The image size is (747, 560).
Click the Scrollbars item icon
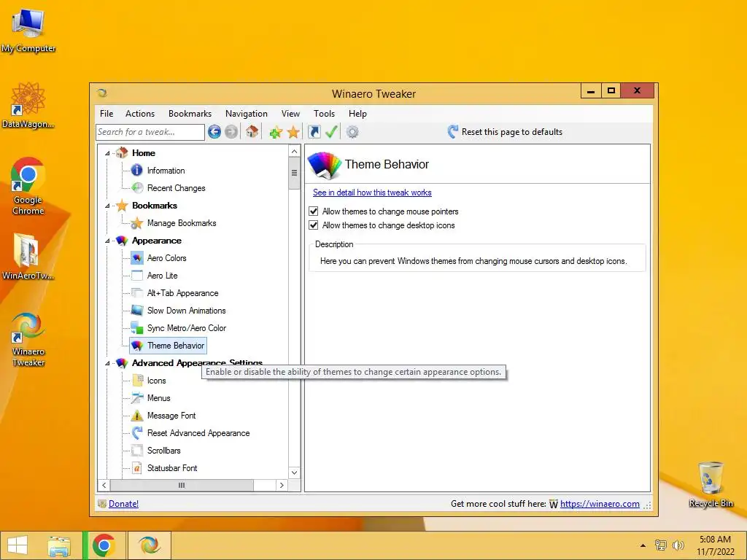pos(137,450)
